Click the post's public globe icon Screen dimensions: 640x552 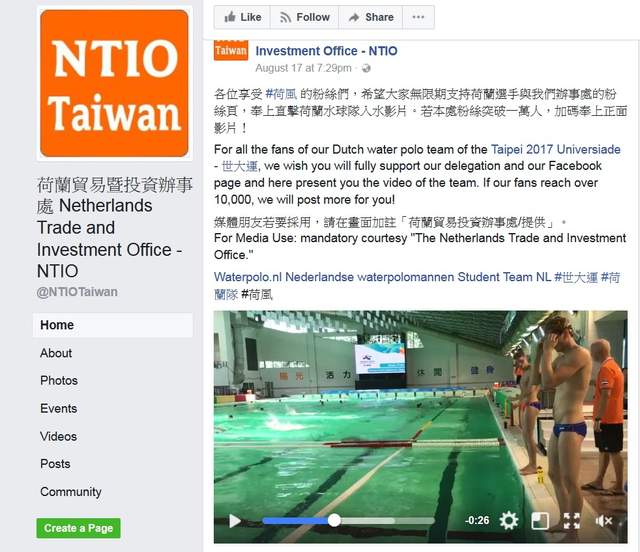coord(366,68)
